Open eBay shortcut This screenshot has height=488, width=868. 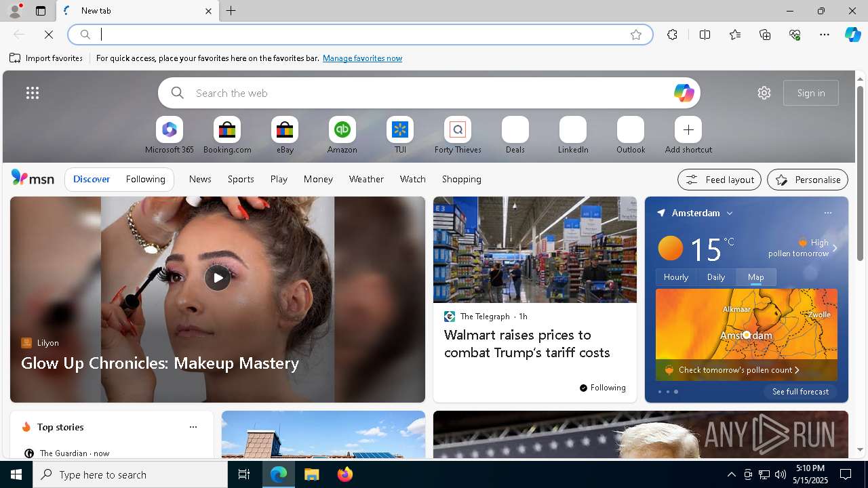click(285, 136)
